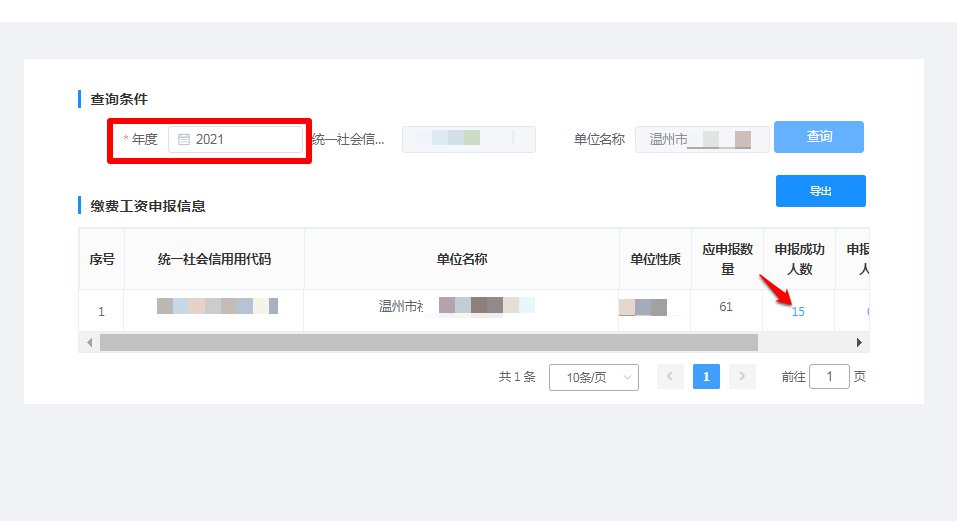Open the 15 link under 申报成功人数

click(798, 312)
